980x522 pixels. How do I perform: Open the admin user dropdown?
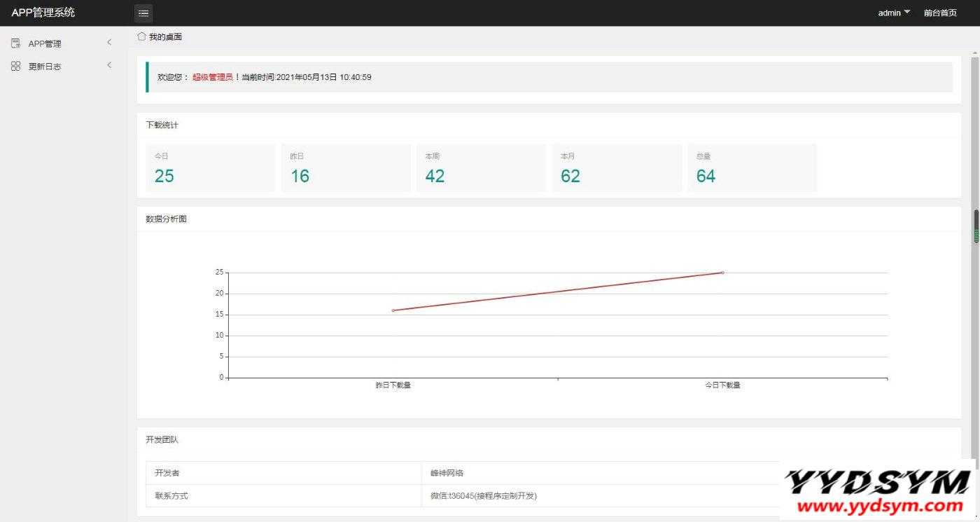coord(894,13)
